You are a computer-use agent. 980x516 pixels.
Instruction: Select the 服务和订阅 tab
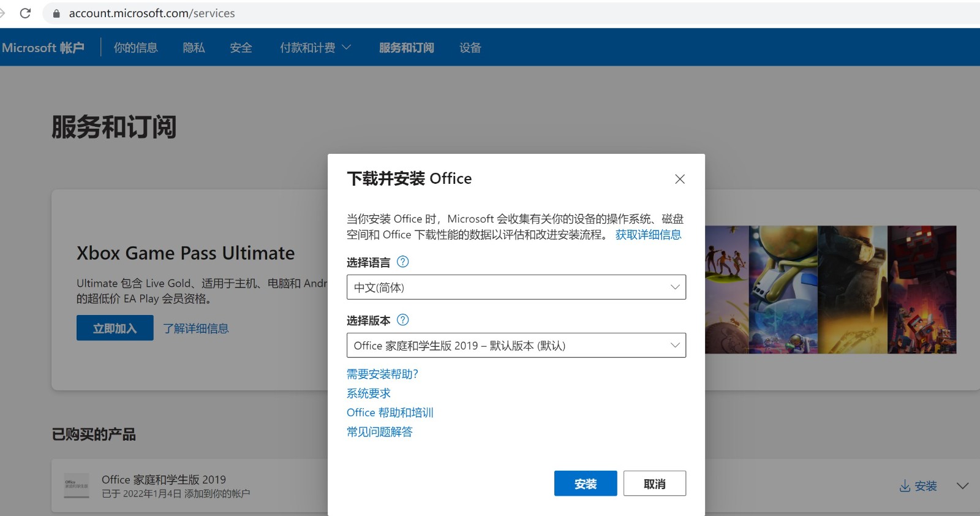[407, 48]
